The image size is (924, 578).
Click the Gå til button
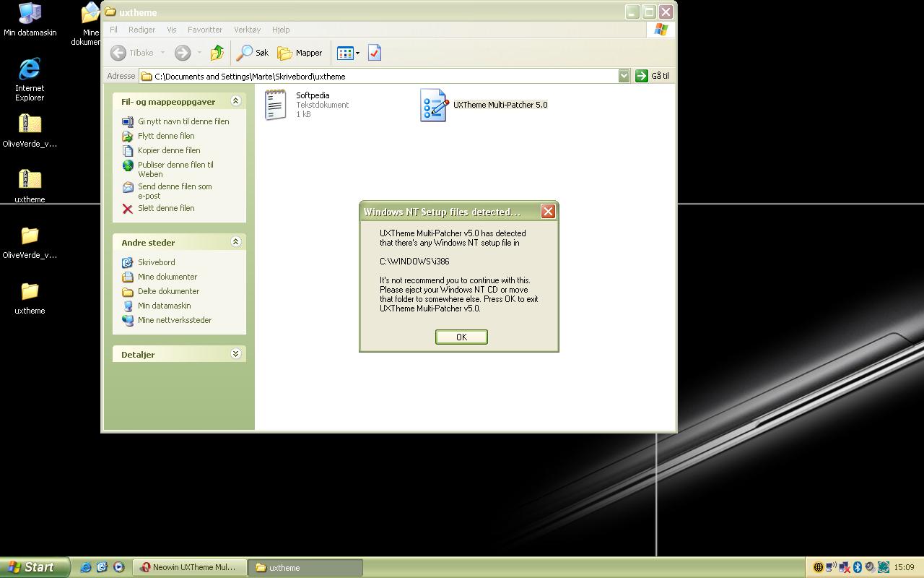click(x=652, y=76)
